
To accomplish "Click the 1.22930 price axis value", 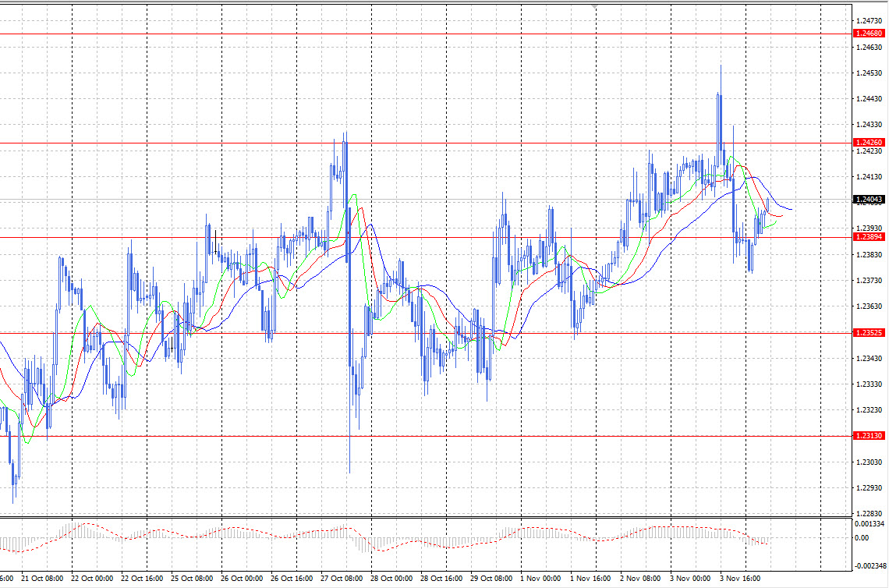I will tap(870, 488).
